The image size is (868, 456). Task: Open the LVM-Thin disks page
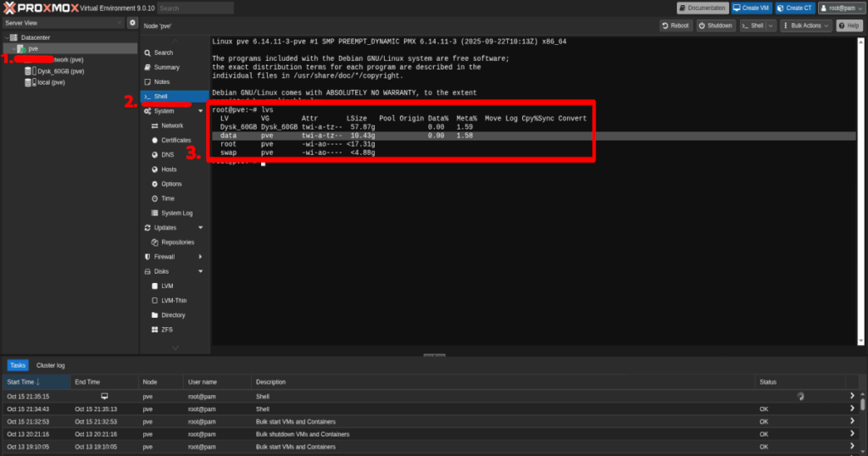click(x=173, y=301)
